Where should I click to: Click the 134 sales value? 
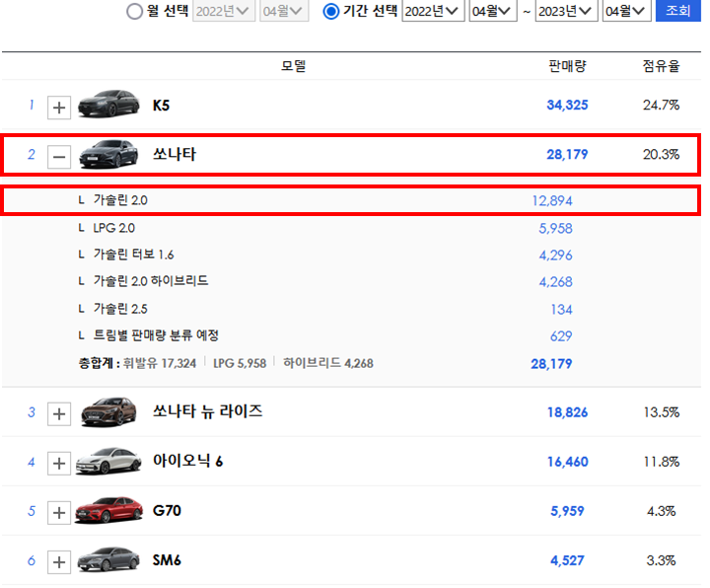click(x=561, y=310)
